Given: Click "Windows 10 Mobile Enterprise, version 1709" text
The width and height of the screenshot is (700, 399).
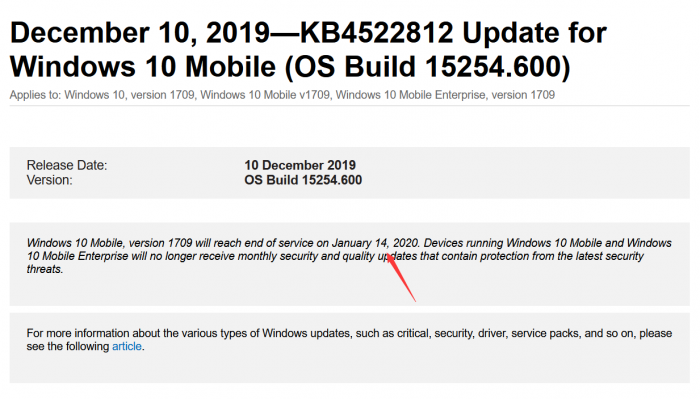Looking at the screenshot, I should pyautogui.click(x=445, y=95).
